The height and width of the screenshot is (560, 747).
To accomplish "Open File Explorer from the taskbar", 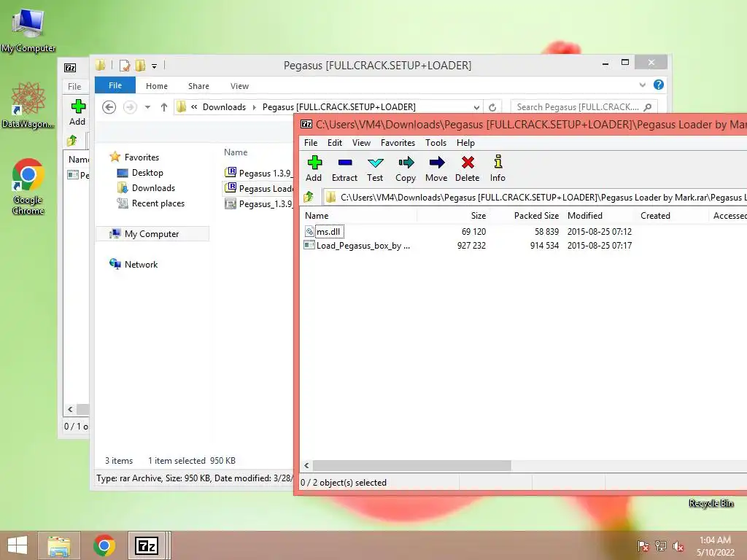I will pyautogui.click(x=58, y=545).
